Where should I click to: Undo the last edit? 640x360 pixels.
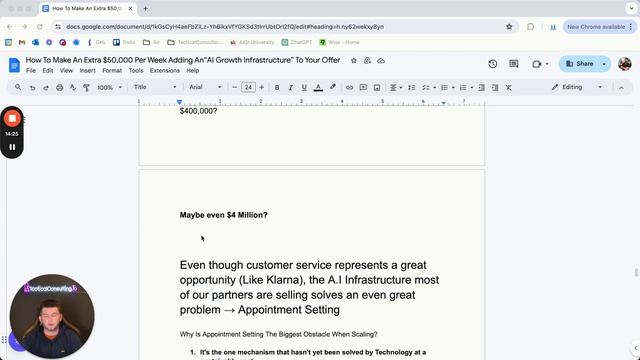pos(32,87)
